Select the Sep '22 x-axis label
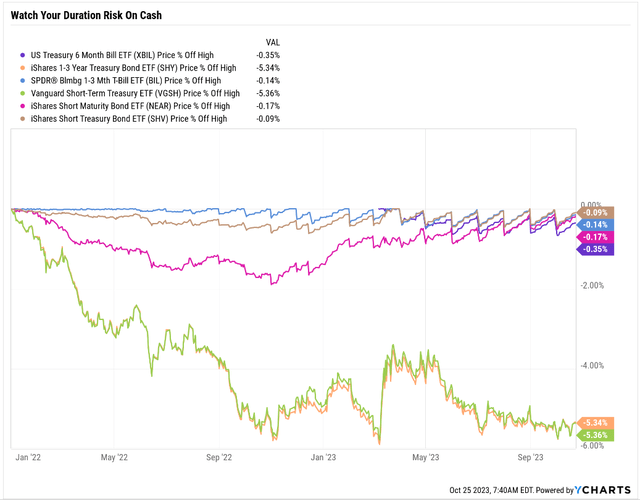Screen dimensions: 640x501 (221, 456)
